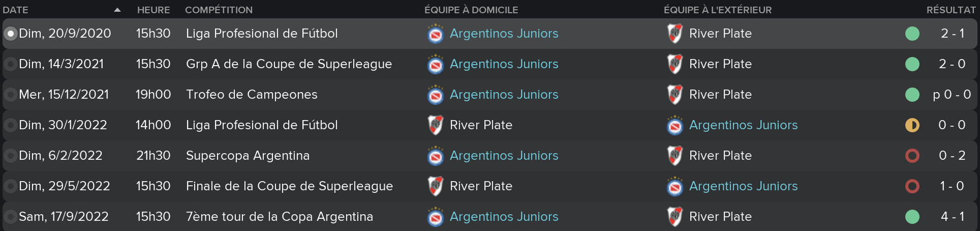Sort by the RÉSULTAT column header
This screenshot has height=231, width=980.
point(951,10)
